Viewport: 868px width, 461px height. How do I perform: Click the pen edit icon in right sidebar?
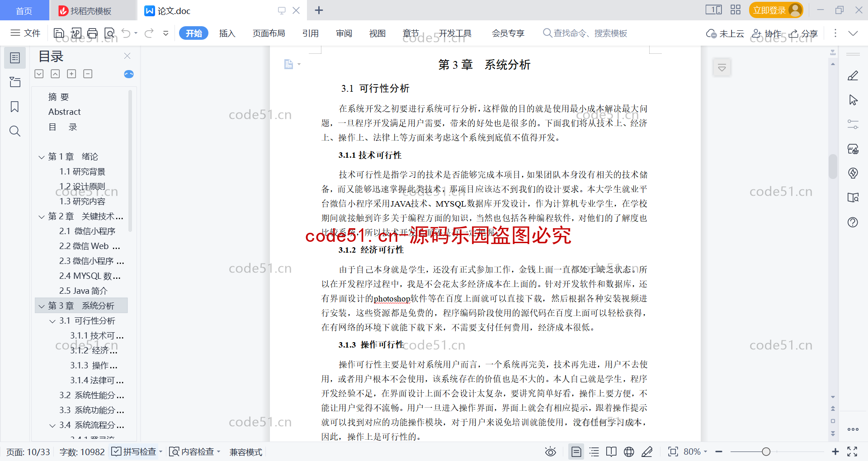[853, 76]
